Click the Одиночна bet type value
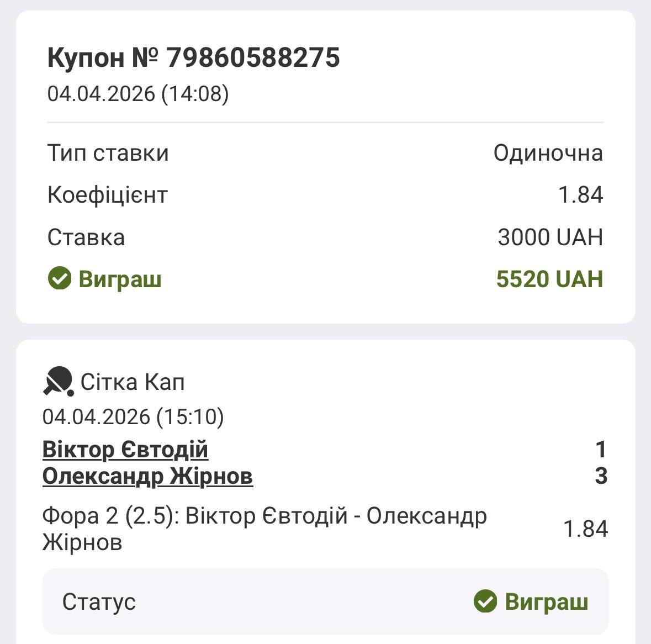Image resolution: width=651 pixels, height=644 pixels. coord(548,153)
